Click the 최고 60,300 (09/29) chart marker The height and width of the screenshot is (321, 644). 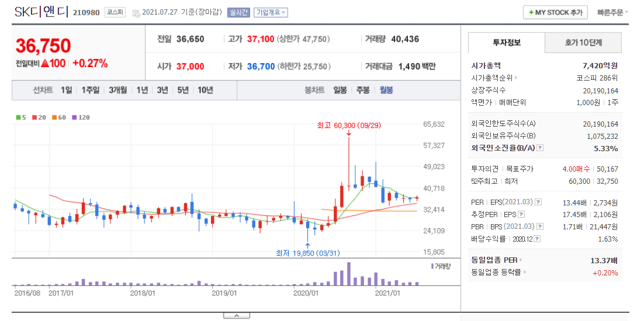[x=349, y=124]
